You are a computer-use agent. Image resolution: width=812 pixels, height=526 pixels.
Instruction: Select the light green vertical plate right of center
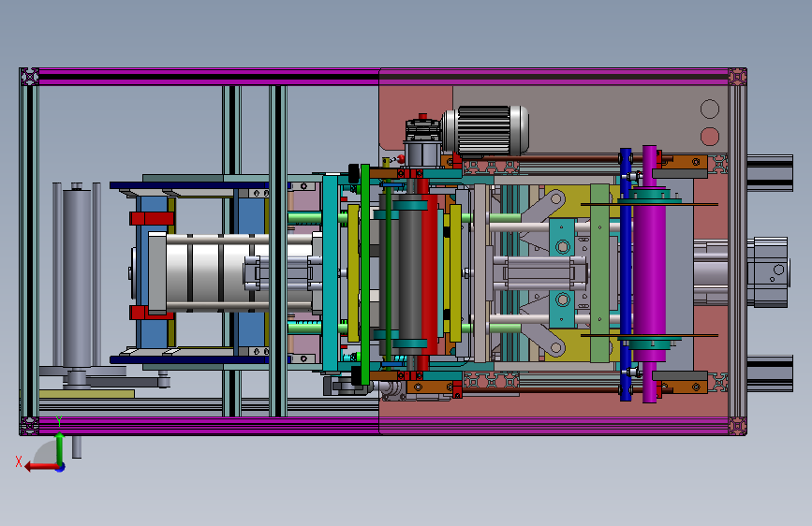pyautogui.click(x=599, y=273)
